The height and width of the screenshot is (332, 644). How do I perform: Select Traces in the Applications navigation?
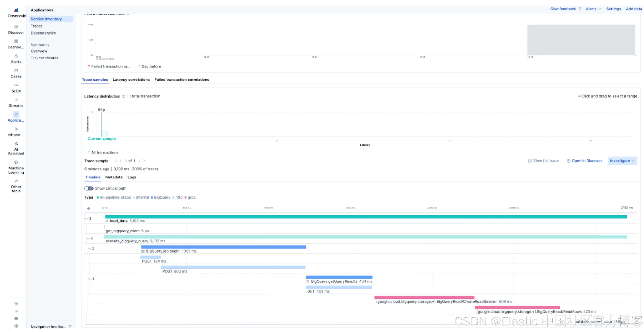coord(36,26)
